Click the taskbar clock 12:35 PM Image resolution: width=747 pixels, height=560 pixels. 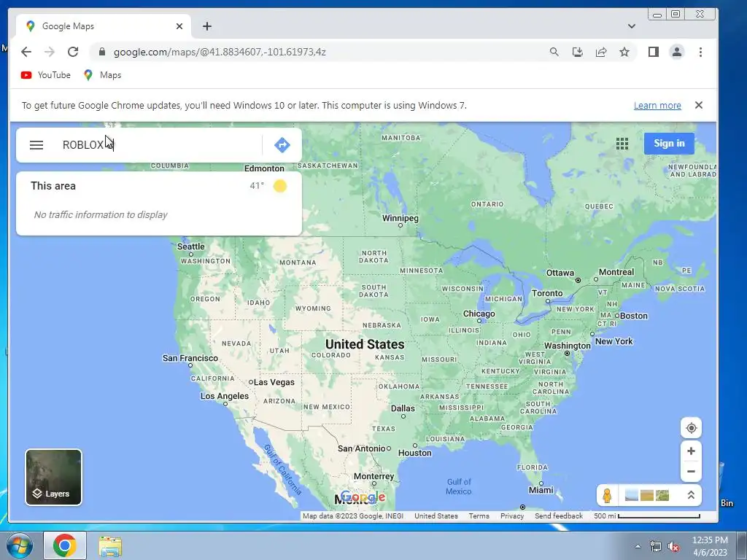(710, 540)
